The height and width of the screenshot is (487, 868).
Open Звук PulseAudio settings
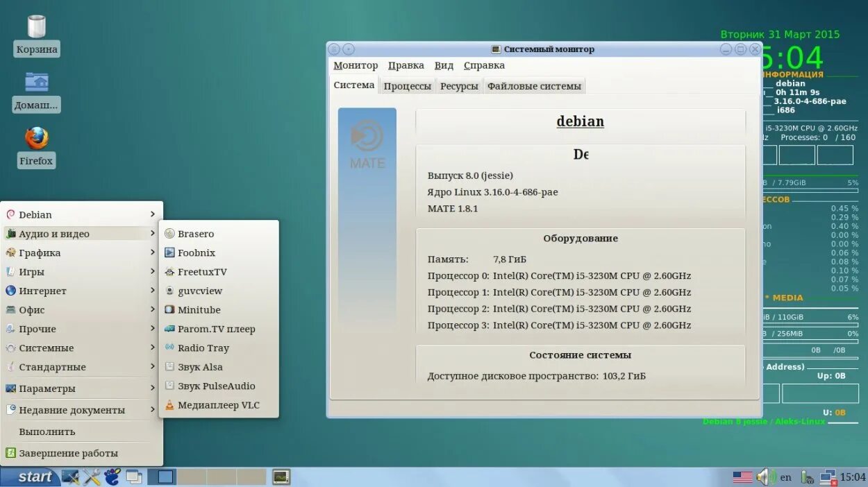[219, 386]
